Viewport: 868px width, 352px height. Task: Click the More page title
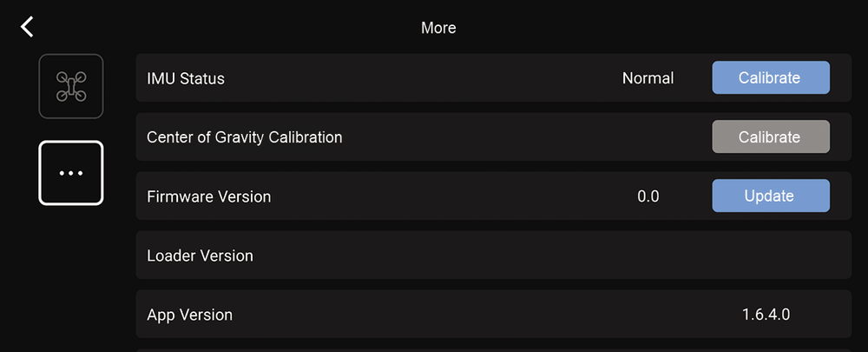click(438, 28)
